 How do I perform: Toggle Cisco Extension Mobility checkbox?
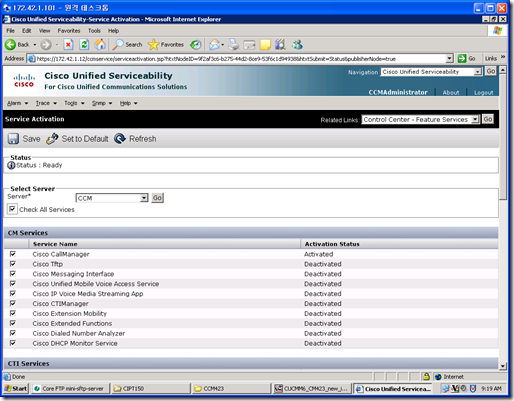[13, 313]
